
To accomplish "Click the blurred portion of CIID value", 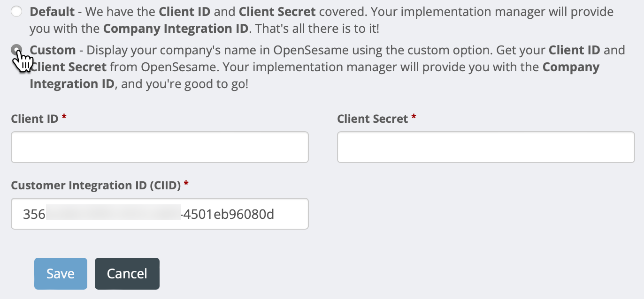I will [x=114, y=213].
